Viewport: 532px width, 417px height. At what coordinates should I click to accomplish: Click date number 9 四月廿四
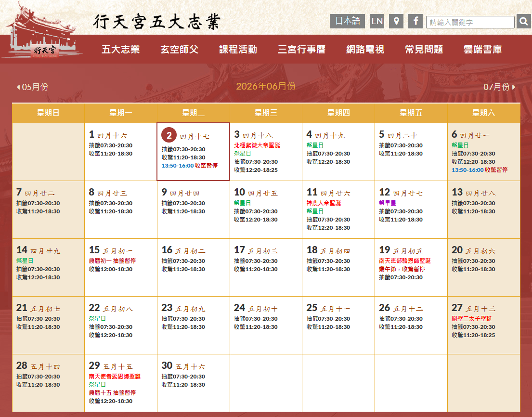[x=181, y=193]
